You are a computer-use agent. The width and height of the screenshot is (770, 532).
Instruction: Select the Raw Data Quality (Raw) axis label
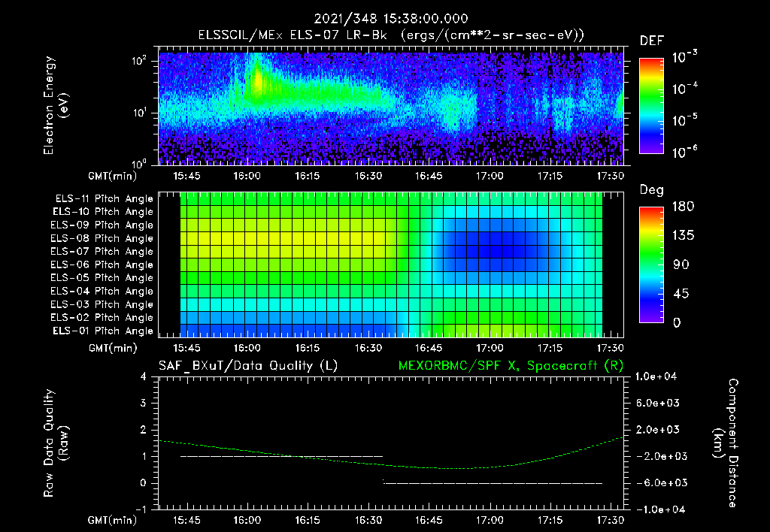56,443
